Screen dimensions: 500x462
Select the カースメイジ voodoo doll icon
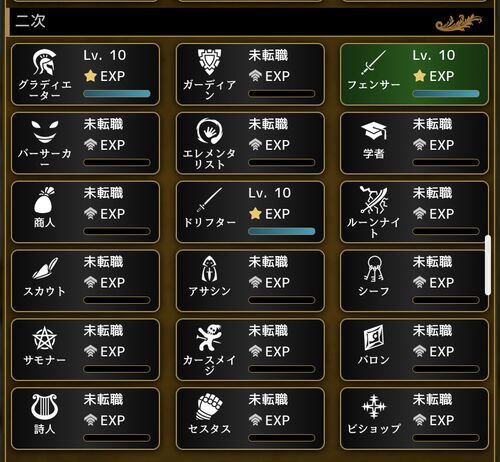tap(209, 338)
